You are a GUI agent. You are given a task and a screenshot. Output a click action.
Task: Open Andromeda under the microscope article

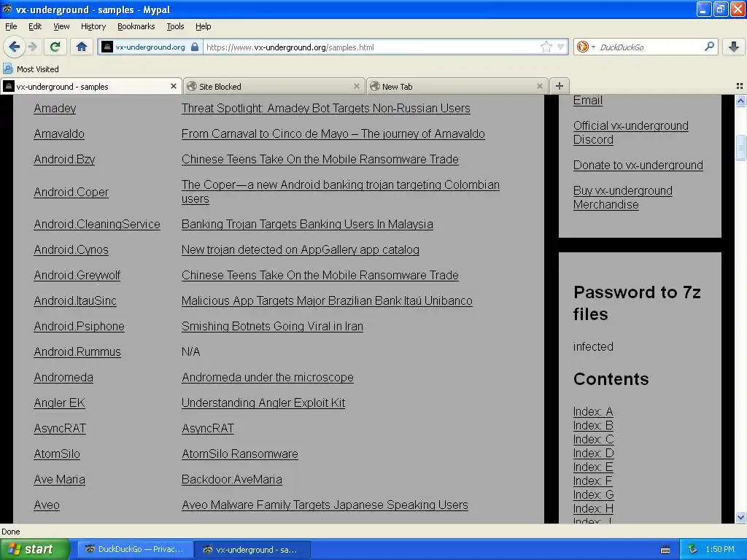267,377
